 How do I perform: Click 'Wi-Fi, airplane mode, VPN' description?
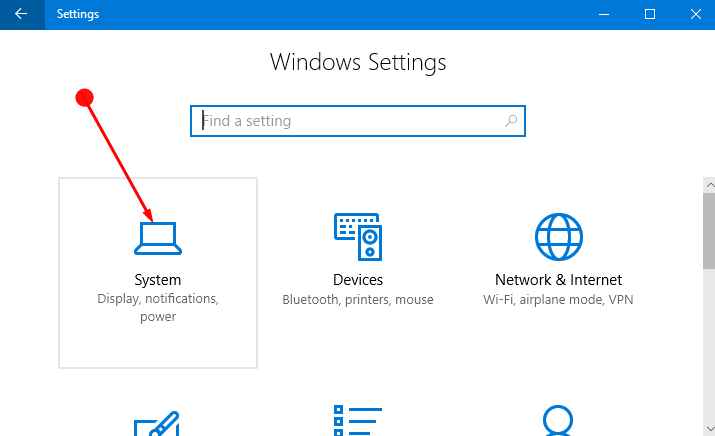pos(559,300)
